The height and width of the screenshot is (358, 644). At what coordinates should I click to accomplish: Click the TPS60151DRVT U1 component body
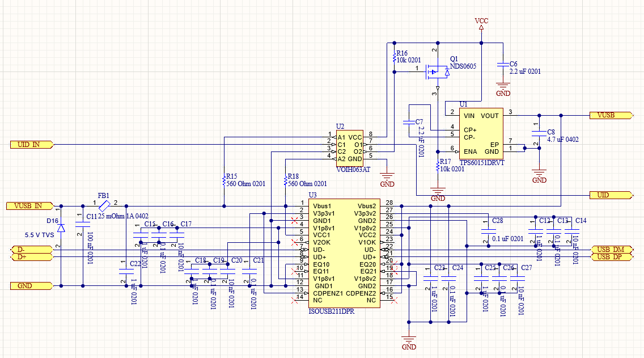coord(481,133)
